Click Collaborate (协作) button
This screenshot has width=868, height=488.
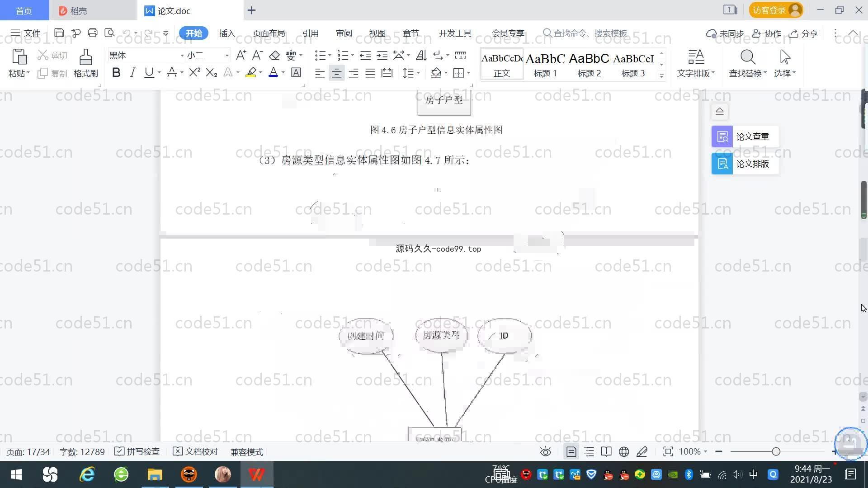click(x=767, y=33)
